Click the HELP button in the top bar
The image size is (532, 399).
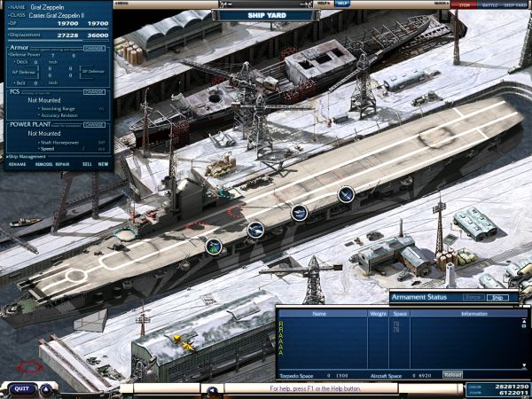342,4
